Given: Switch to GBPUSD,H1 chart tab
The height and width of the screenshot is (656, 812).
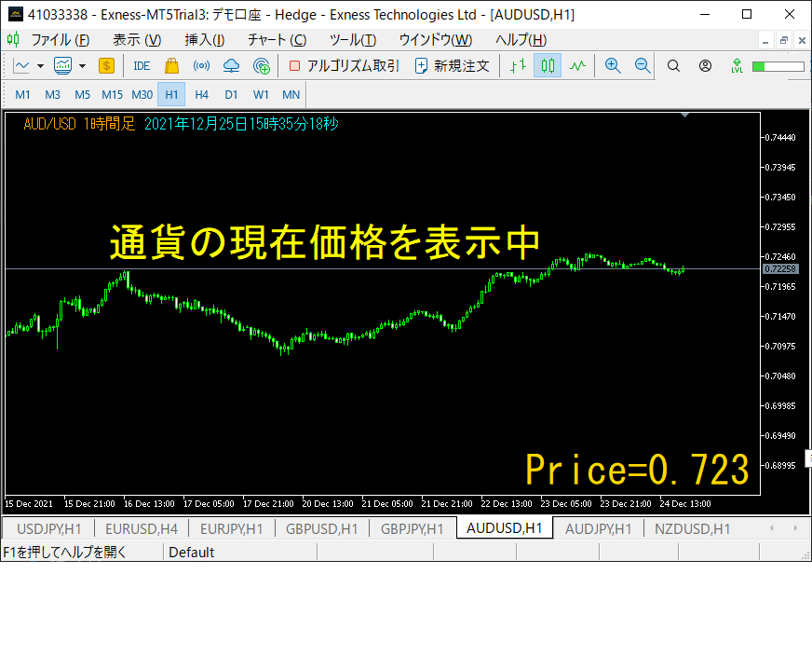Looking at the screenshot, I should [321, 528].
